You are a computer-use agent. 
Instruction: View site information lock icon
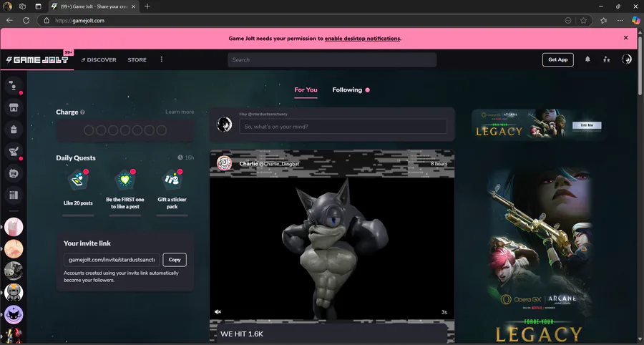47,20
